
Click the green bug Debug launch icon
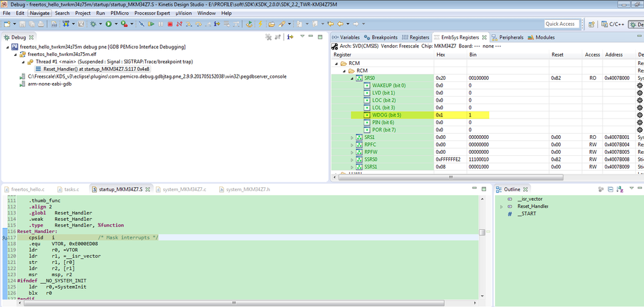tap(93, 24)
